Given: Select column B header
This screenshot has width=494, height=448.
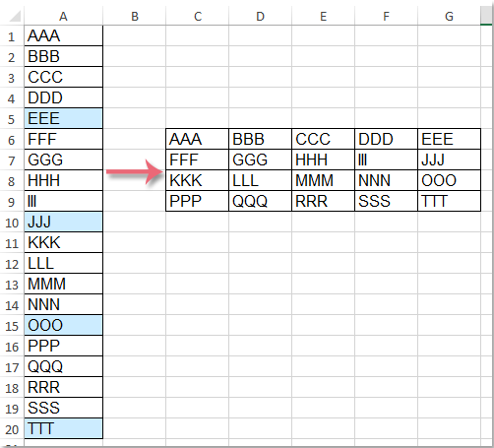Looking at the screenshot, I should click(x=135, y=17).
